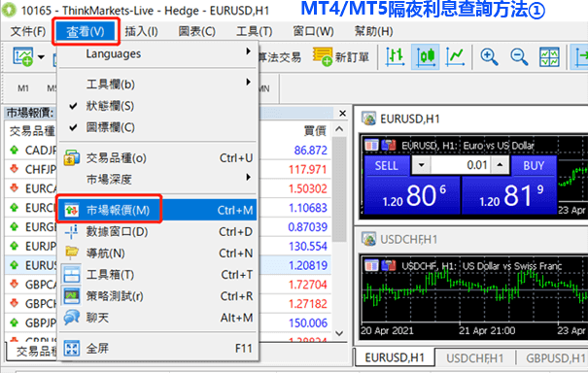Open the 圖表(C) menu

[196, 31]
